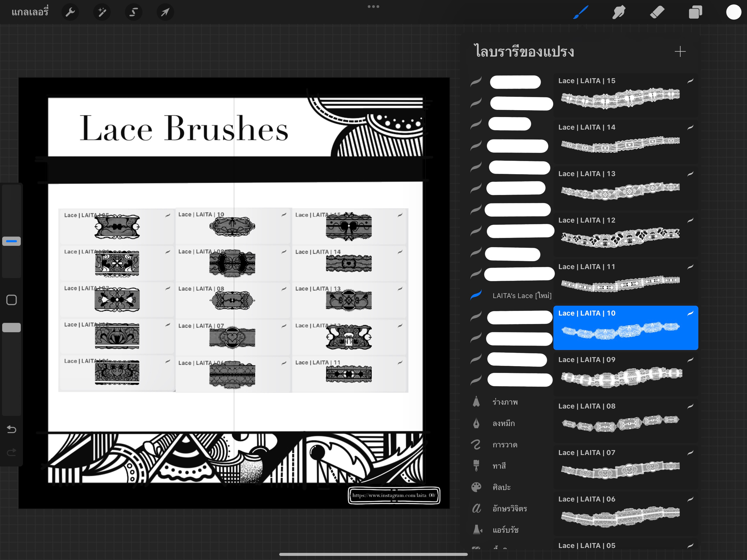
Task: Undo last action in the sidebar
Action: 11,430
